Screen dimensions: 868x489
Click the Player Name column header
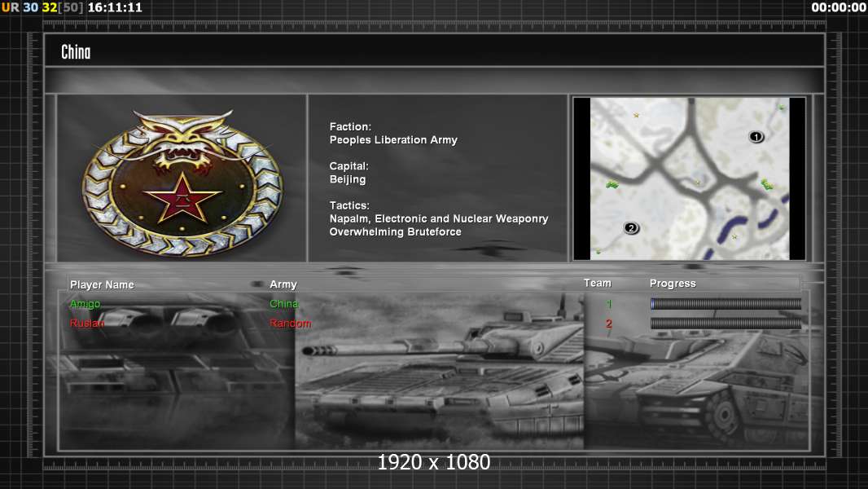[102, 284]
